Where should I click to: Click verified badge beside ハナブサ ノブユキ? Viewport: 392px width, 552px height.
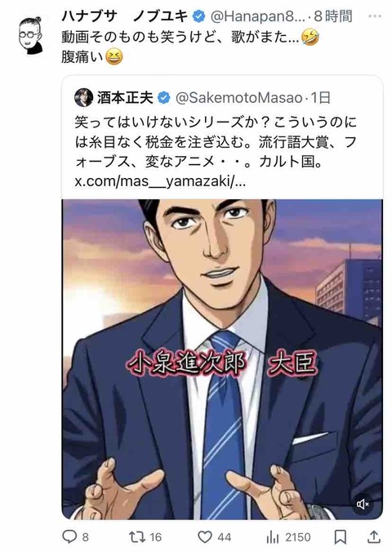(198, 16)
